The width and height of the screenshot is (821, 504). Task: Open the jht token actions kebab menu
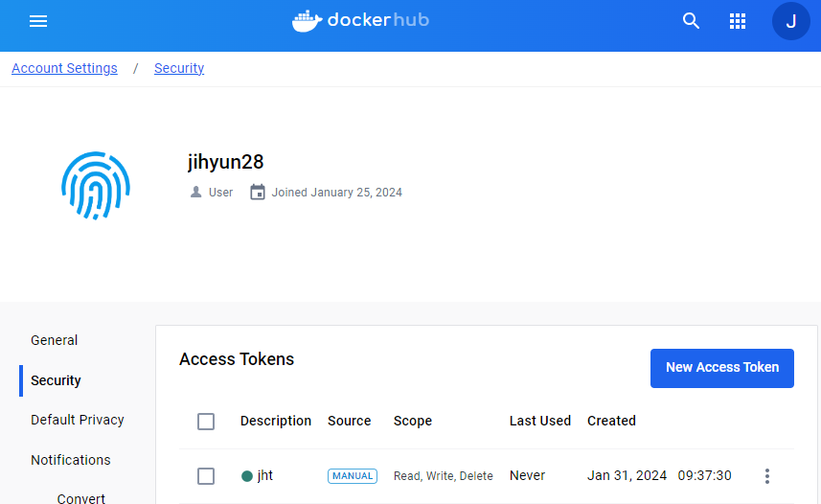pyautogui.click(x=767, y=476)
